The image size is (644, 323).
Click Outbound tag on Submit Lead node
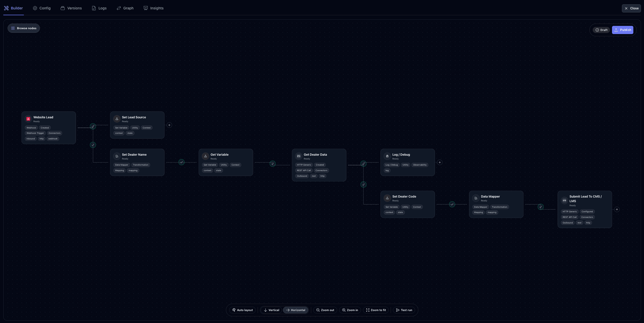(567, 223)
